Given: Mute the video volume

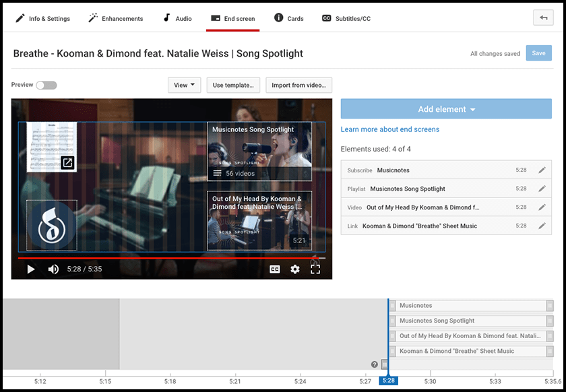Looking at the screenshot, I should [x=53, y=269].
